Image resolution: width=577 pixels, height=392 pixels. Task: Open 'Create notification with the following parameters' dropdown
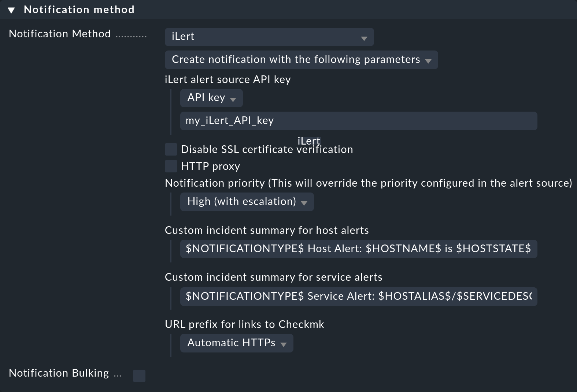[x=301, y=60]
